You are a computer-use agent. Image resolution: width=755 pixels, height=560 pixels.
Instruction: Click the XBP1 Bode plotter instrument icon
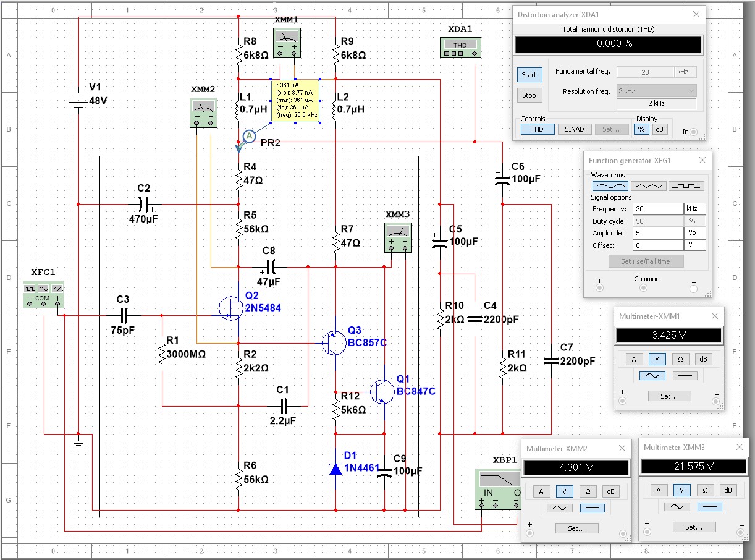point(498,489)
